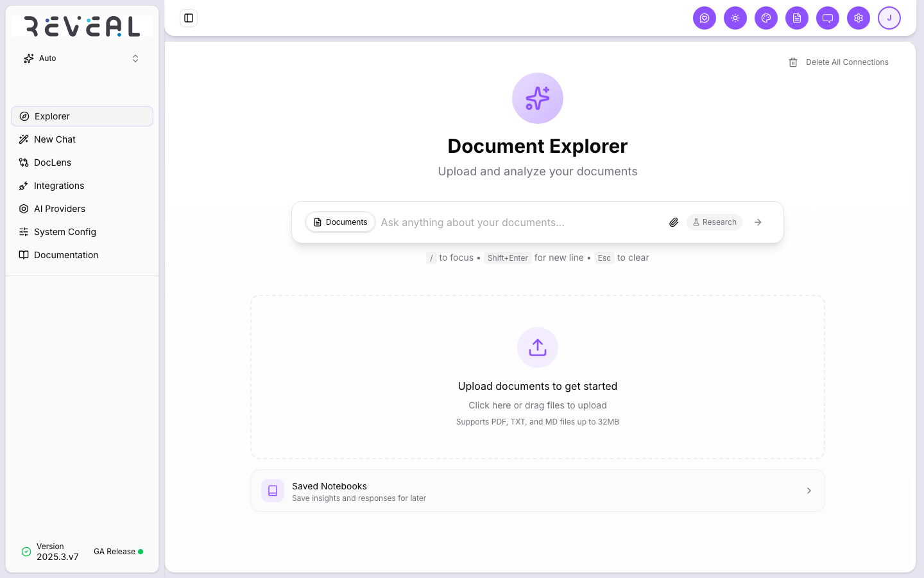Select Explorer in the sidebar
Screen dimensions: 924x578
(x=82, y=116)
